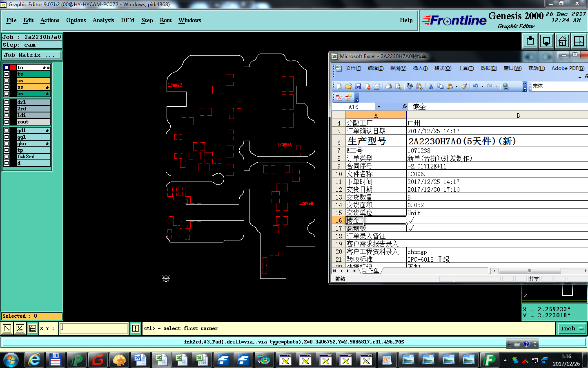
Task: Click the Cut scissors icon in Excel
Action: click(431, 86)
